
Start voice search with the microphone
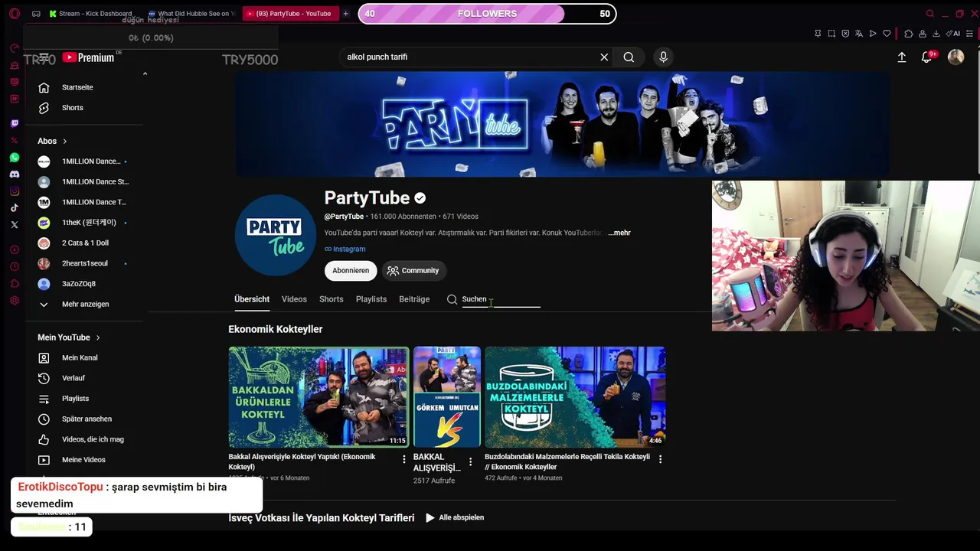tap(663, 57)
